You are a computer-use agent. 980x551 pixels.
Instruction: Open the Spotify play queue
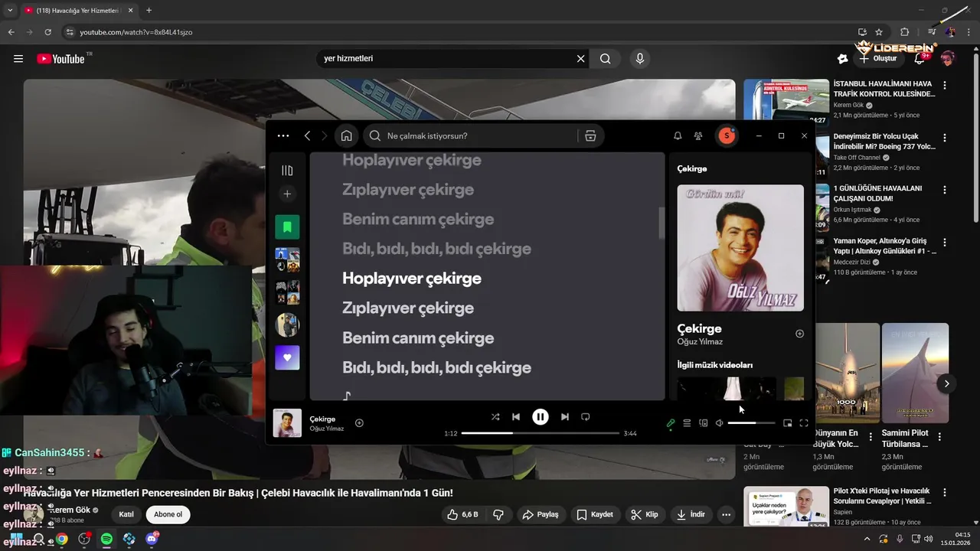[x=687, y=423]
